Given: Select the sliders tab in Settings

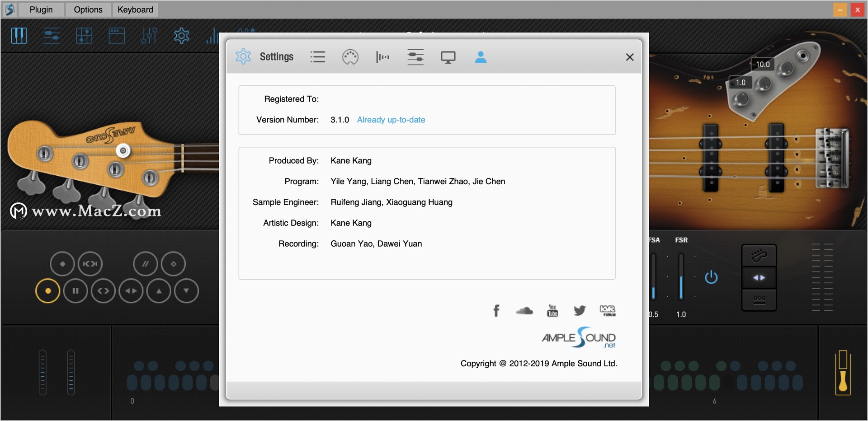Looking at the screenshot, I should tap(415, 57).
